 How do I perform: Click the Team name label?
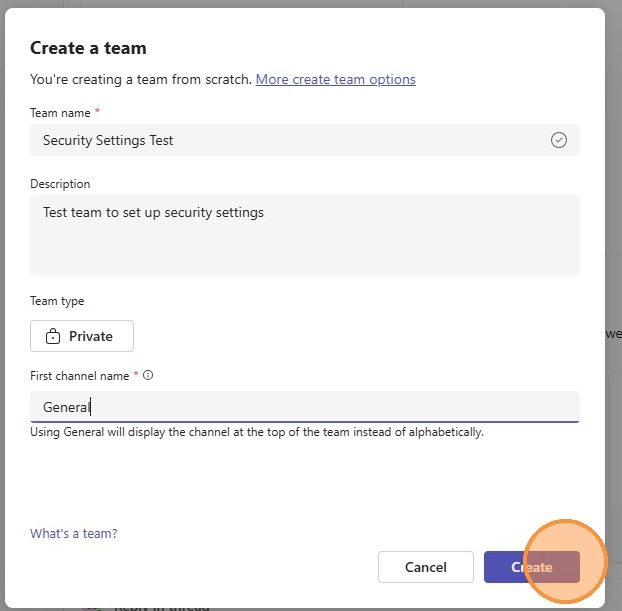60,113
